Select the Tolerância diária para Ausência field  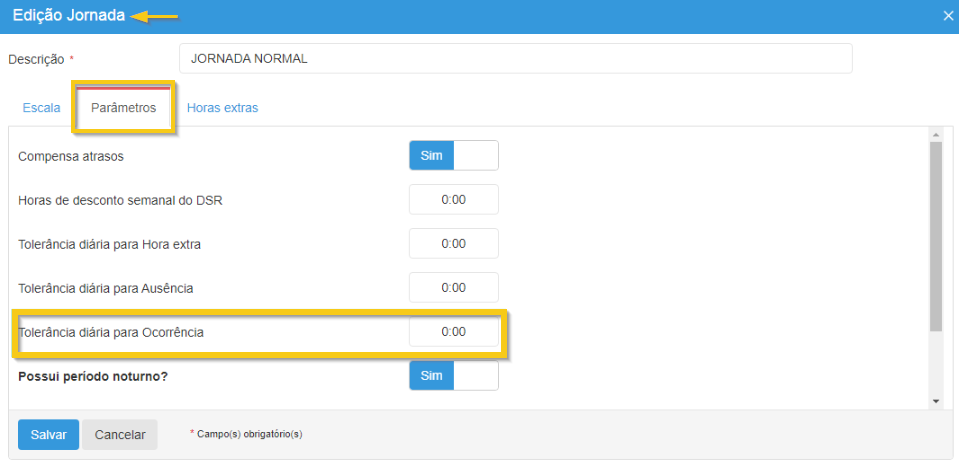[x=453, y=288]
